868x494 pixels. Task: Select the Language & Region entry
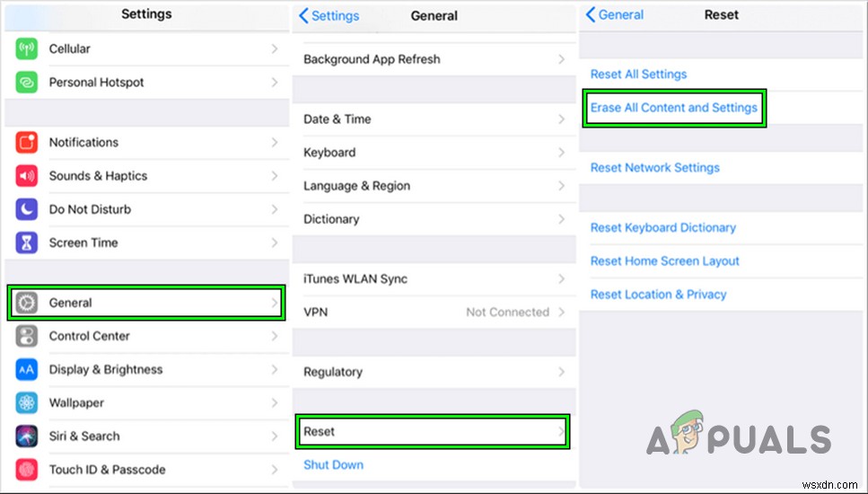click(x=356, y=186)
